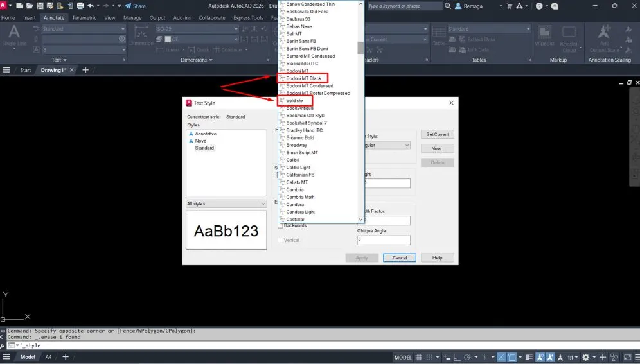The width and height of the screenshot is (640, 364).
Task: Select Bodoni MT Black font from list
Action: [x=303, y=78]
